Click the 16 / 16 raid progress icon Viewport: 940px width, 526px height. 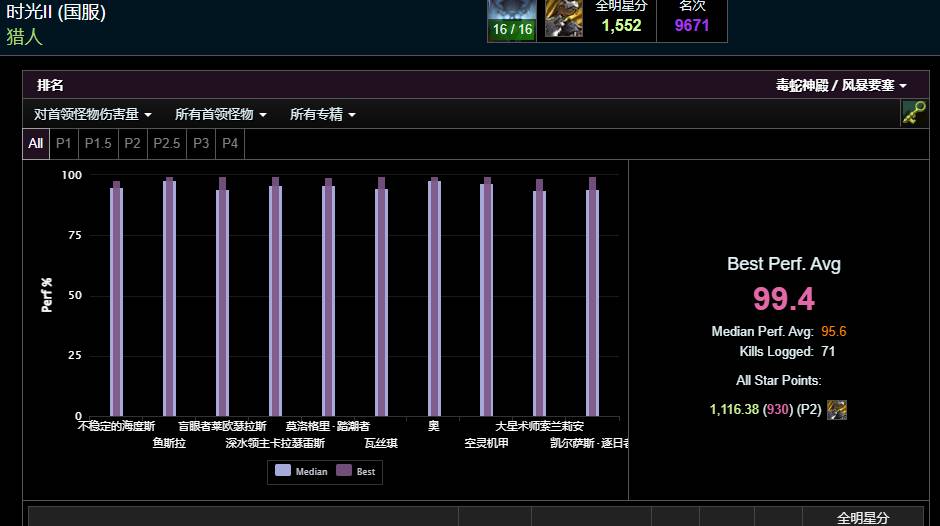pyautogui.click(x=512, y=20)
